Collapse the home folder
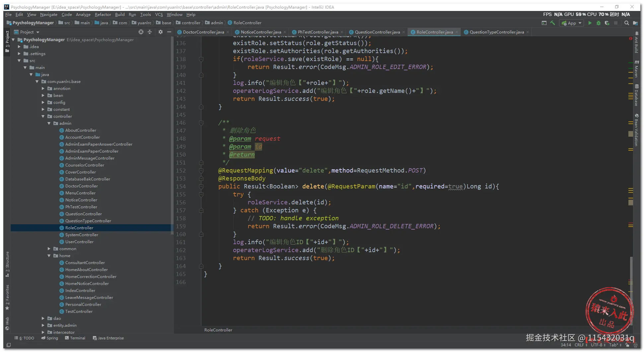 click(49, 256)
